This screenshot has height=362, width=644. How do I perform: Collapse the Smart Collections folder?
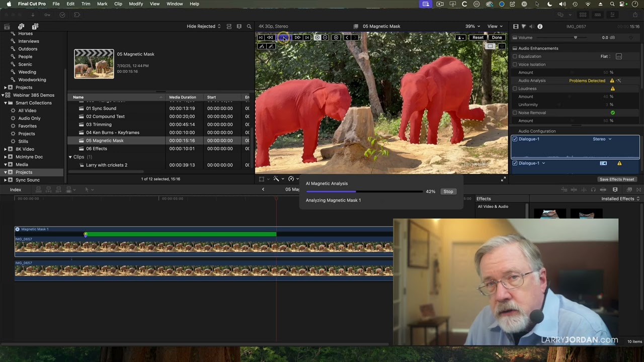(5, 103)
